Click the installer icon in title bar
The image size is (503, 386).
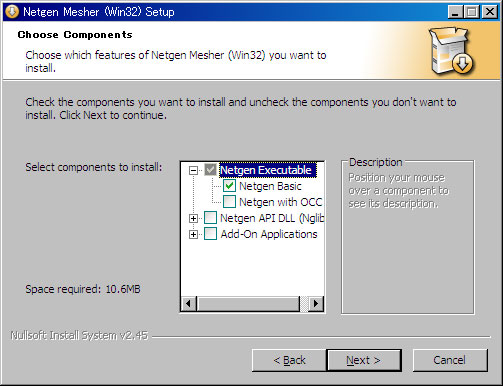click(x=12, y=12)
